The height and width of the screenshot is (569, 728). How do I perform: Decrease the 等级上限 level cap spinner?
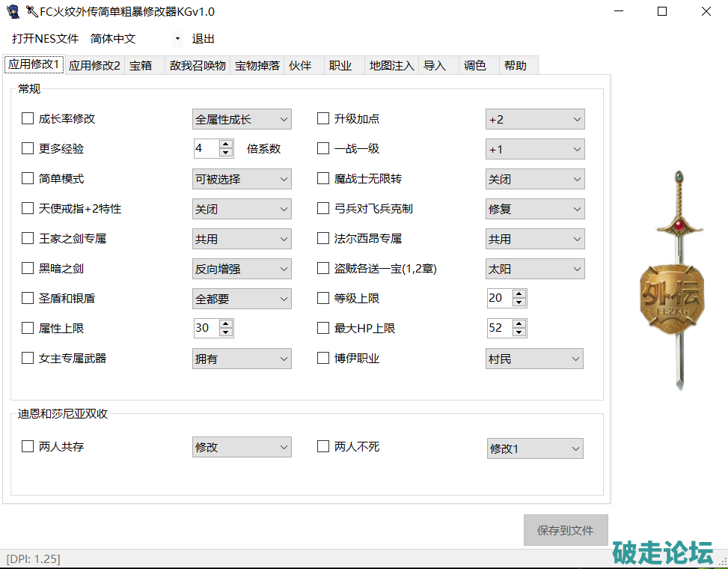(519, 302)
